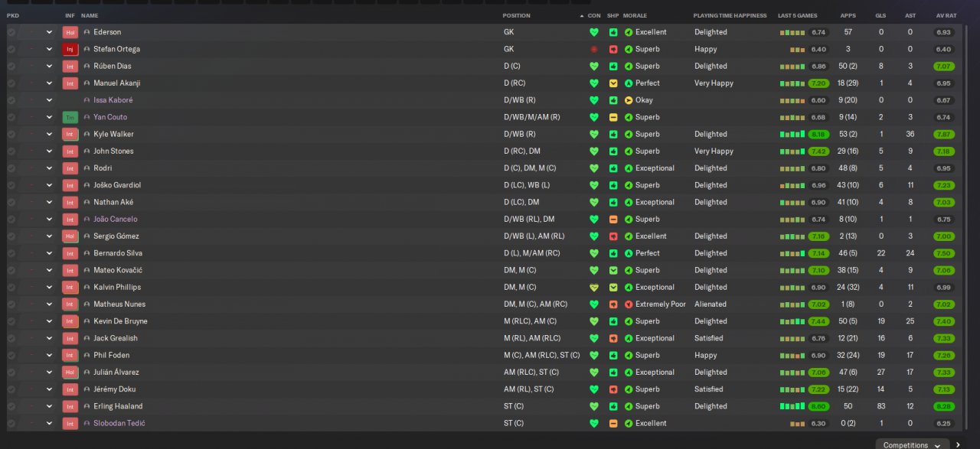Click Rúben Dias's Int status badge
Screen dimensions: 980x449
click(70, 66)
